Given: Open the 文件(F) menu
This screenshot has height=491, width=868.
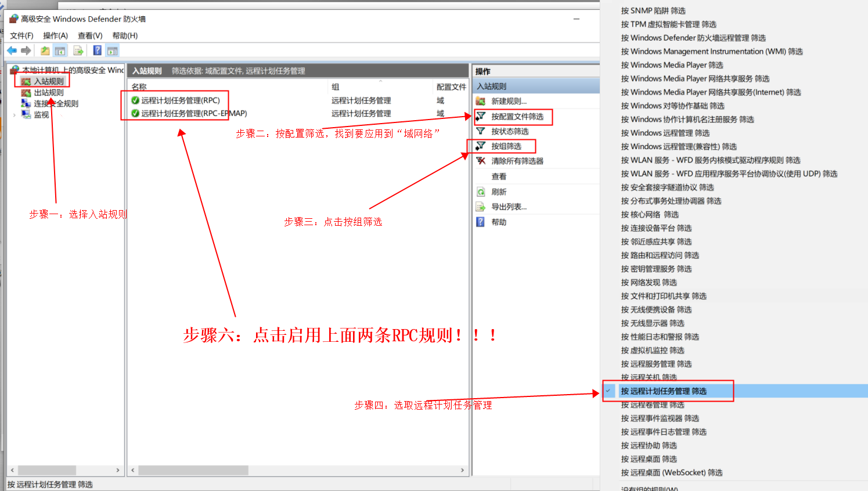Looking at the screenshot, I should pos(21,35).
